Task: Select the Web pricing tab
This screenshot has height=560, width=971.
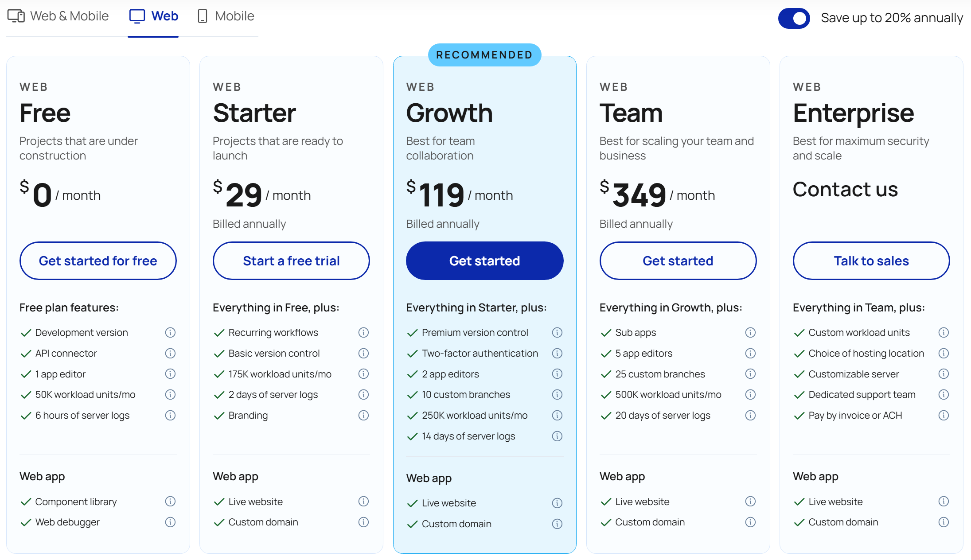Action: [153, 16]
